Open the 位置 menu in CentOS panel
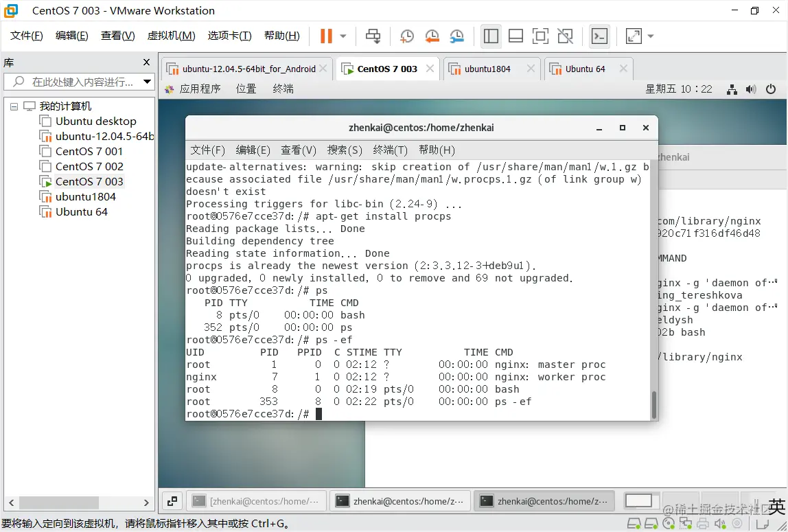The image size is (788, 532). 246,89
